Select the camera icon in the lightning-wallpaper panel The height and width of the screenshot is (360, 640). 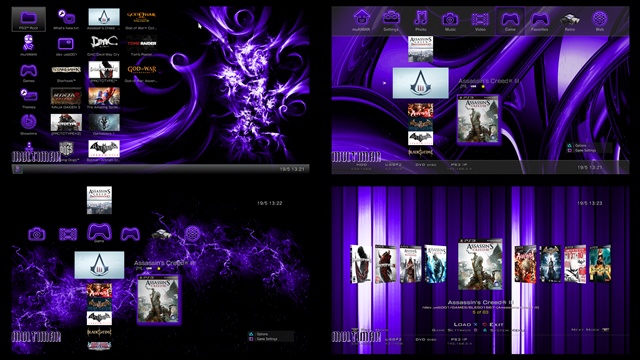(36, 234)
